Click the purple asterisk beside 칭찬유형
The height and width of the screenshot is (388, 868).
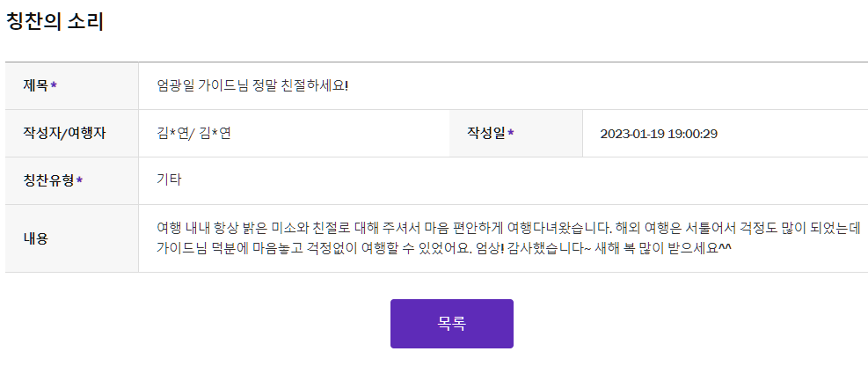click(80, 180)
